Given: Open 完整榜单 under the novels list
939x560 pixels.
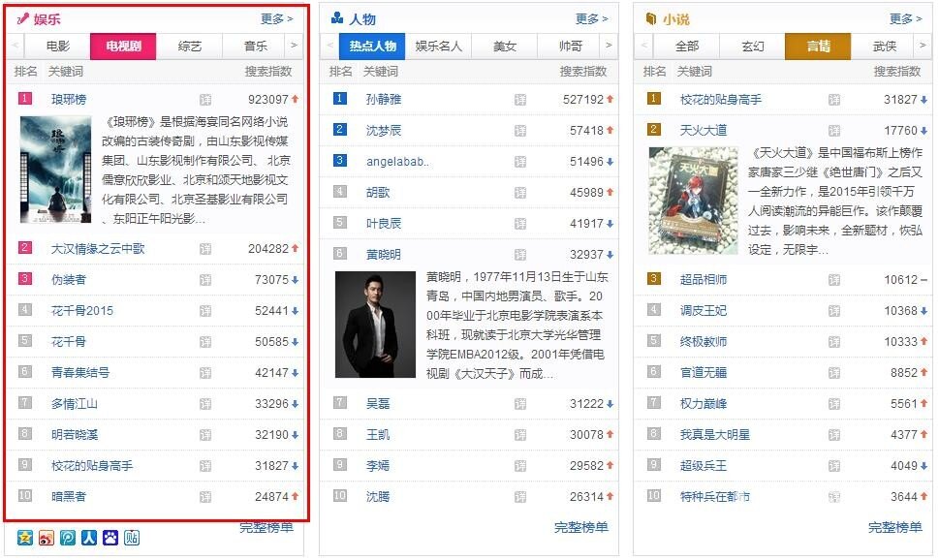Looking at the screenshot, I should point(894,527).
